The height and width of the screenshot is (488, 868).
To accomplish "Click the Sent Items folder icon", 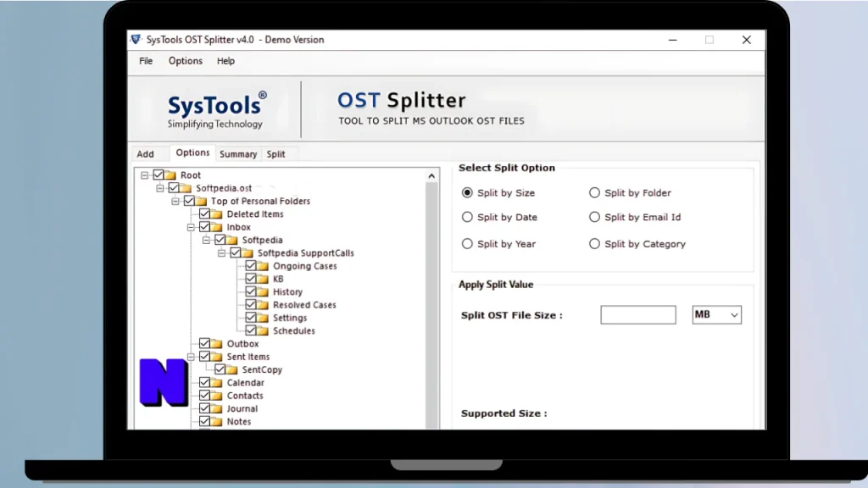I will pyautogui.click(x=216, y=357).
